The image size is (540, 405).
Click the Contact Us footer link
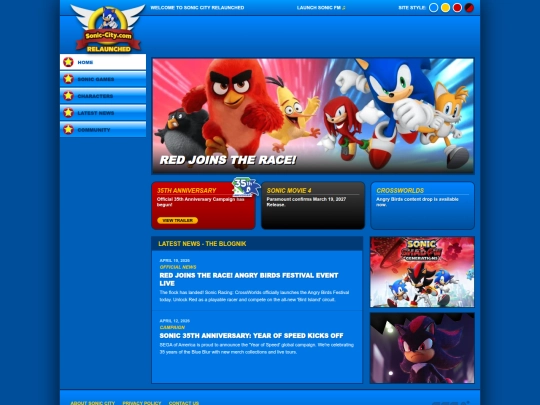[x=184, y=403]
